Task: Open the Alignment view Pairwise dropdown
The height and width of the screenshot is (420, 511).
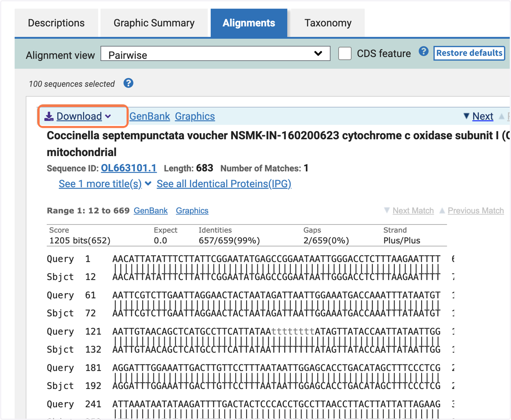Action: tap(215, 54)
